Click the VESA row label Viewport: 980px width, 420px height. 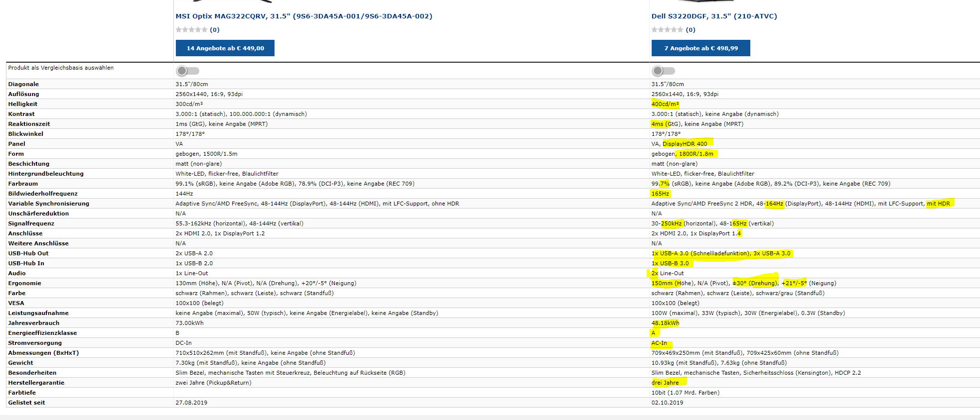coord(16,303)
